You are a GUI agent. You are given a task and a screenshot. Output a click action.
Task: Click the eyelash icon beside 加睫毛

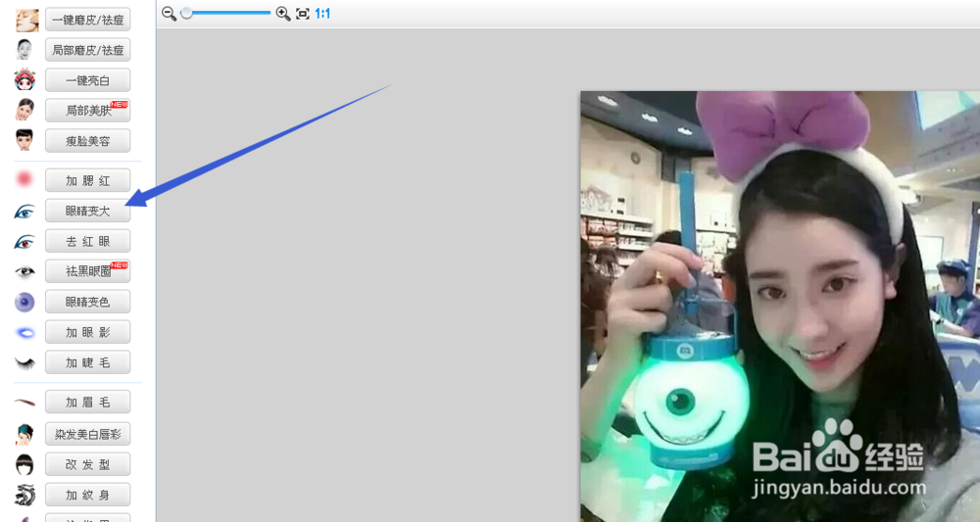24,362
